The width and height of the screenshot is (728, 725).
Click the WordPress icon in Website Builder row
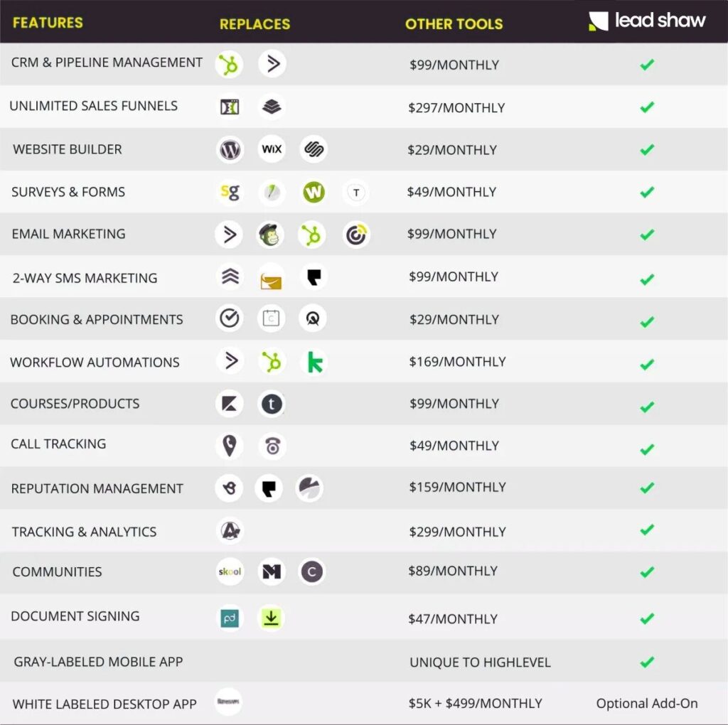(230, 149)
